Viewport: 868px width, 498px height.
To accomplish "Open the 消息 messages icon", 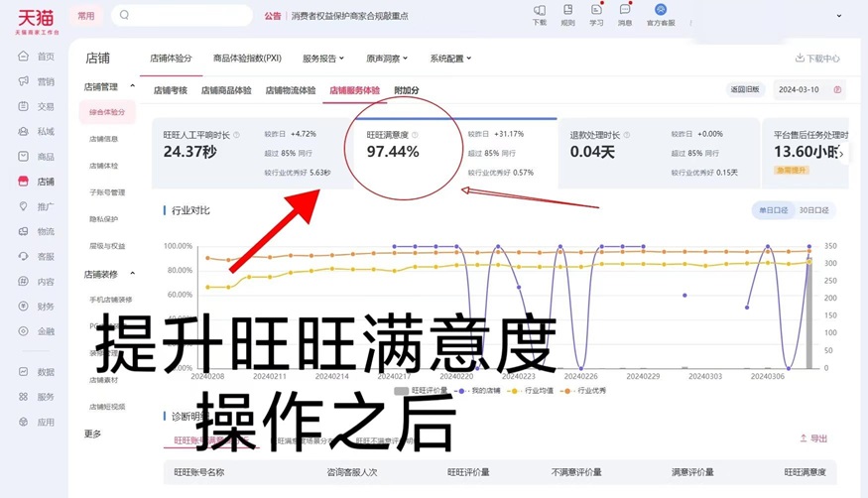I will [x=625, y=11].
